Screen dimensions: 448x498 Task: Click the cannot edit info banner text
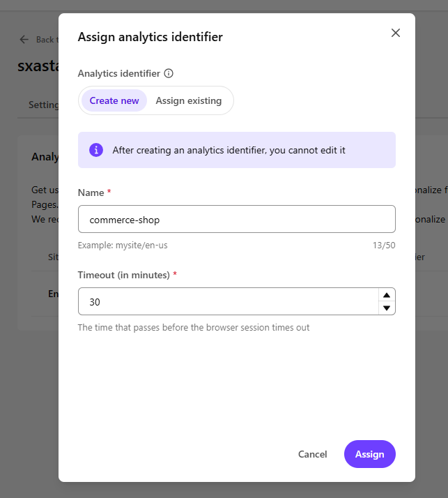coord(229,150)
